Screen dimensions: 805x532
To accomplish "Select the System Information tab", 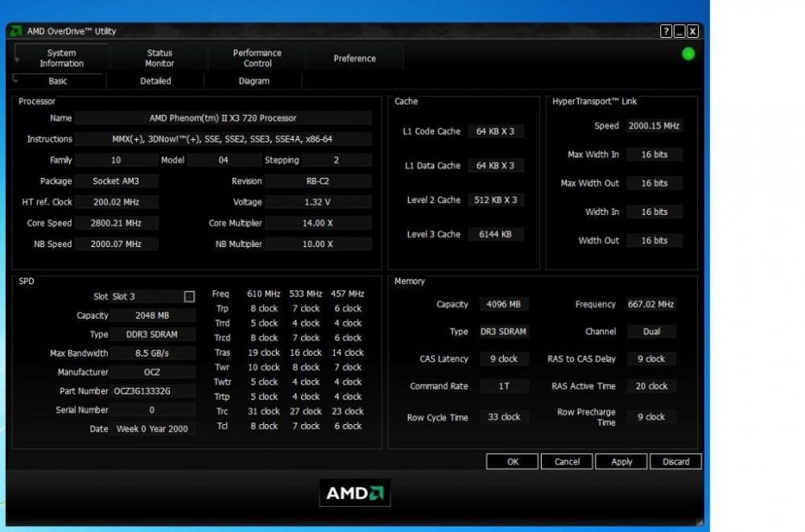I will click(61, 58).
